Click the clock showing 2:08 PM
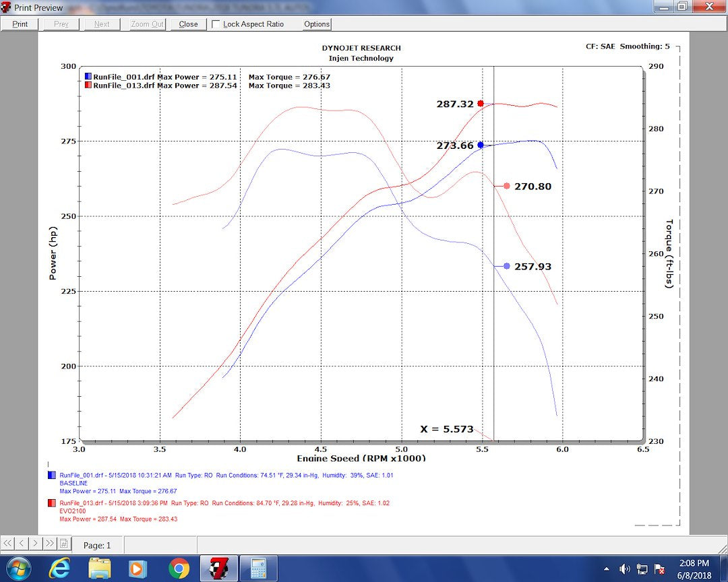The width and height of the screenshot is (728, 582). 694,563
